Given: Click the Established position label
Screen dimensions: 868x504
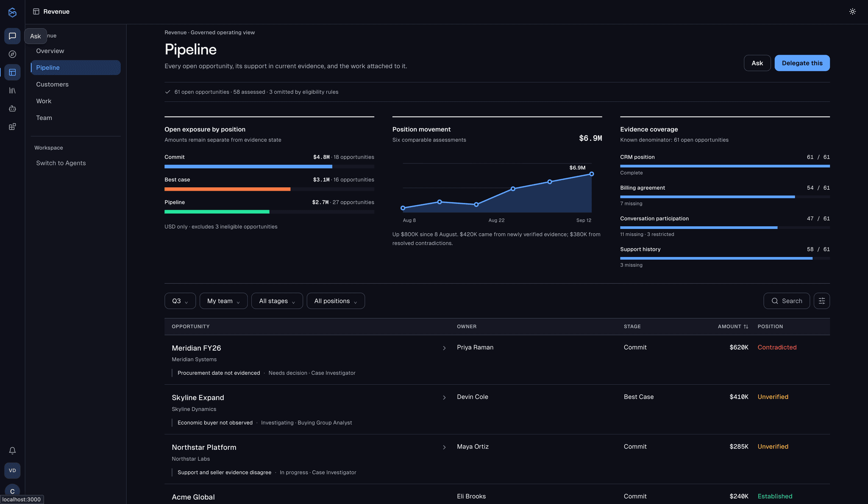Looking at the screenshot, I should 775,496.
